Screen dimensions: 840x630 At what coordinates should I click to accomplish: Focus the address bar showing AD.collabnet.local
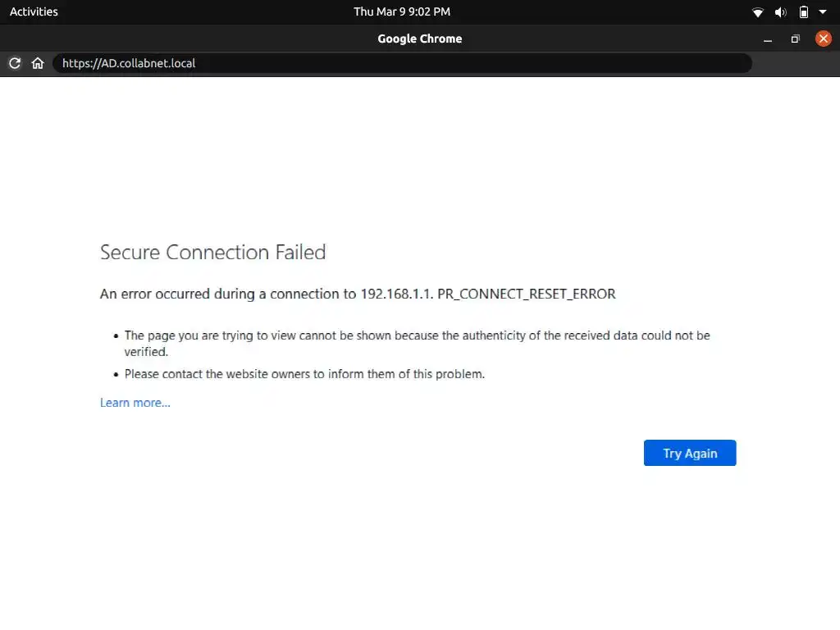402,63
